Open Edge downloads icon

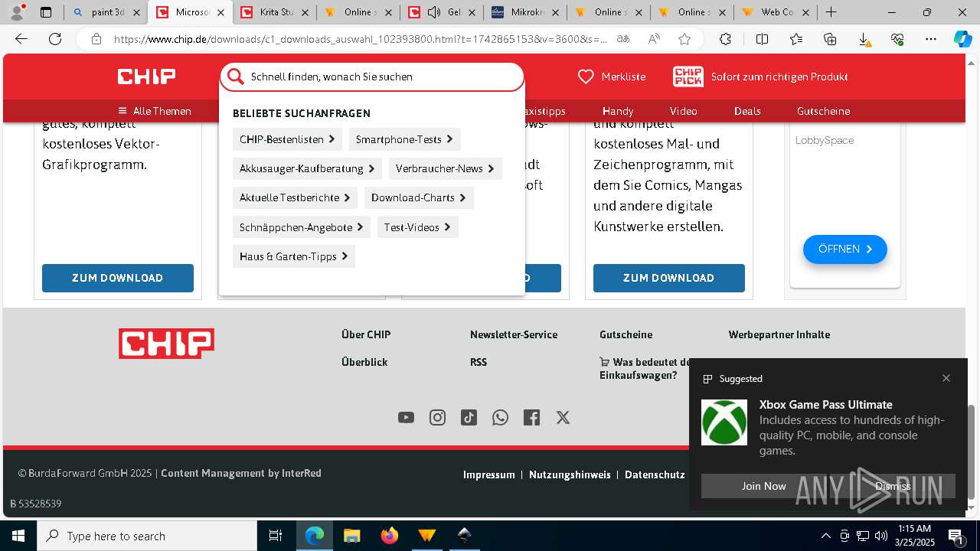[864, 39]
